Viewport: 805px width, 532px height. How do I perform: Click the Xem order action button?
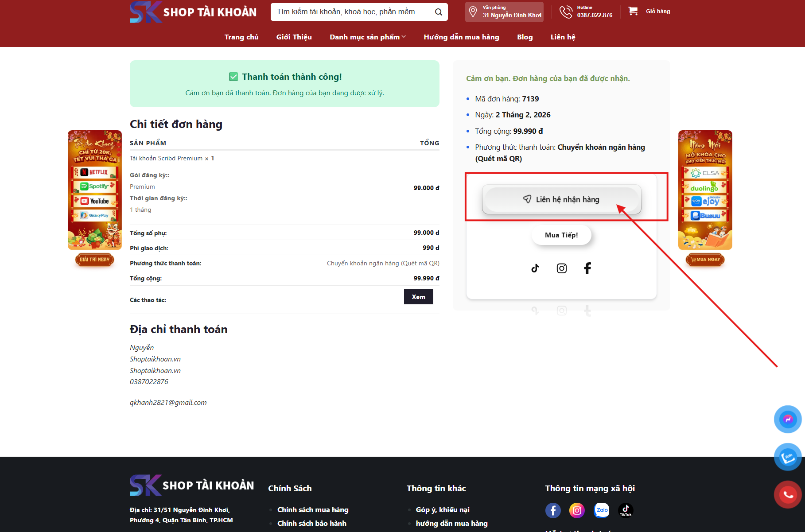pos(418,297)
